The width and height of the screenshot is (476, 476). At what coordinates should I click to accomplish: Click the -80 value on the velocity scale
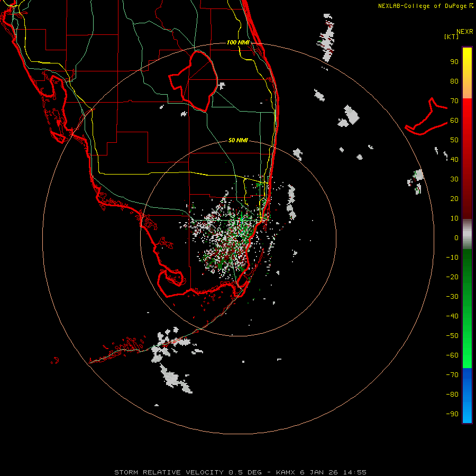452,395
